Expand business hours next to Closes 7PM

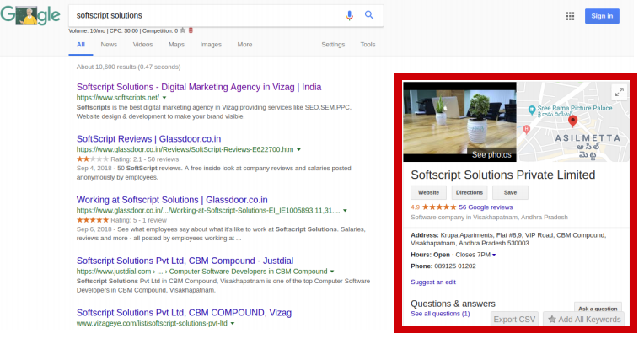pyautogui.click(x=494, y=254)
